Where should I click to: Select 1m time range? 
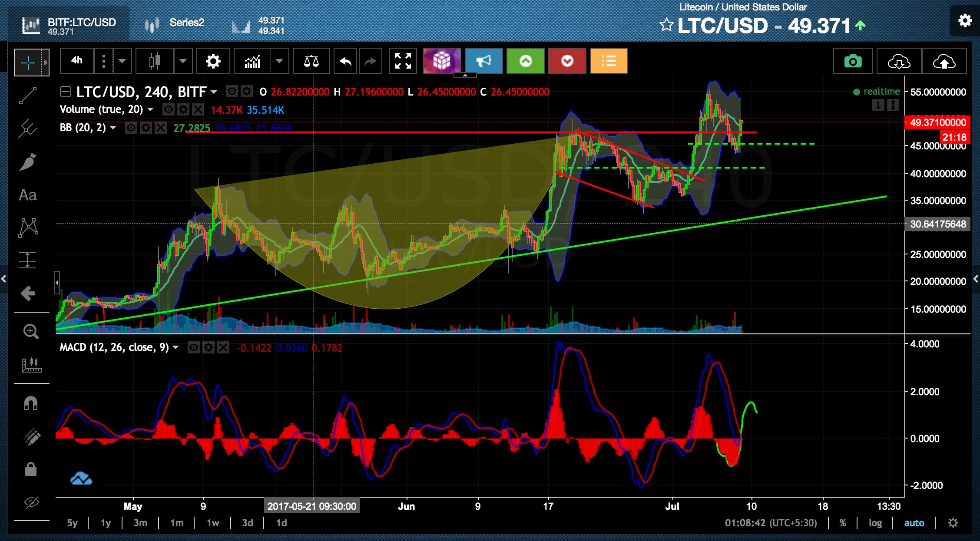point(177,523)
